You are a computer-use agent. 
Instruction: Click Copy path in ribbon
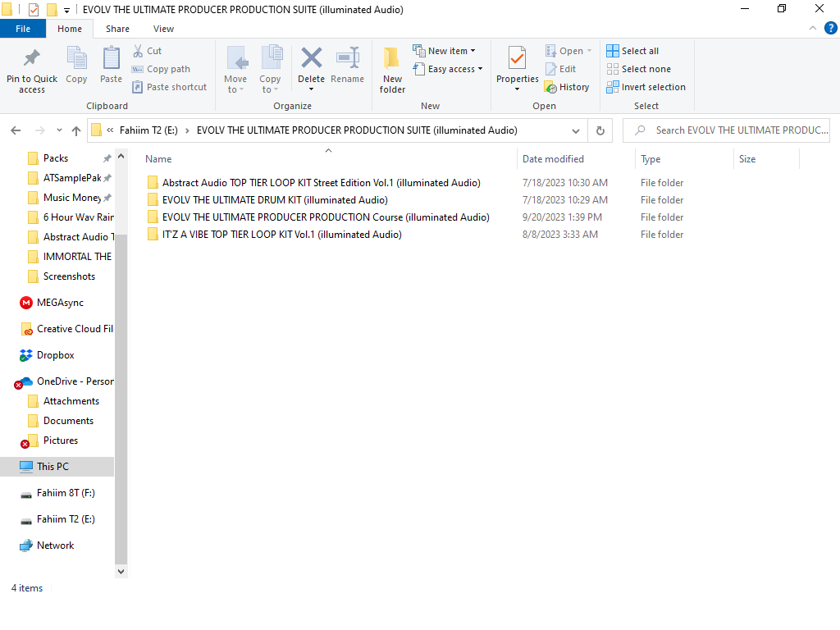pos(162,69)
